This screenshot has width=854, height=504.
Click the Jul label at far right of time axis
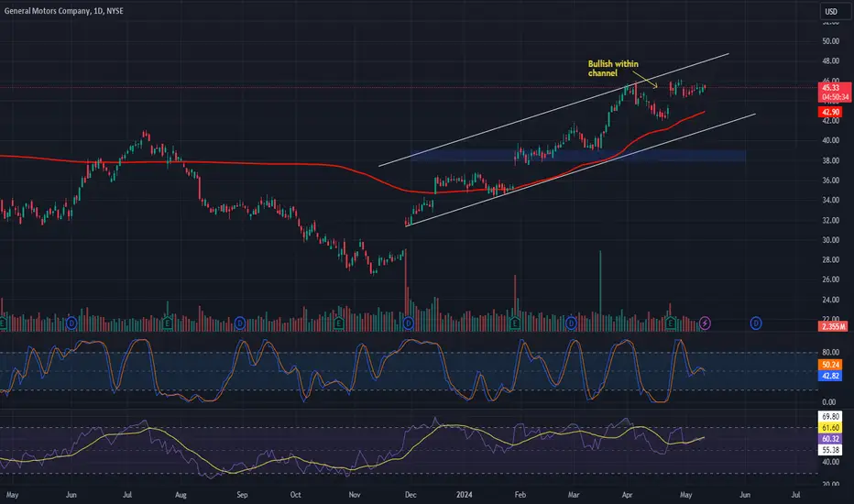(795, 495)
